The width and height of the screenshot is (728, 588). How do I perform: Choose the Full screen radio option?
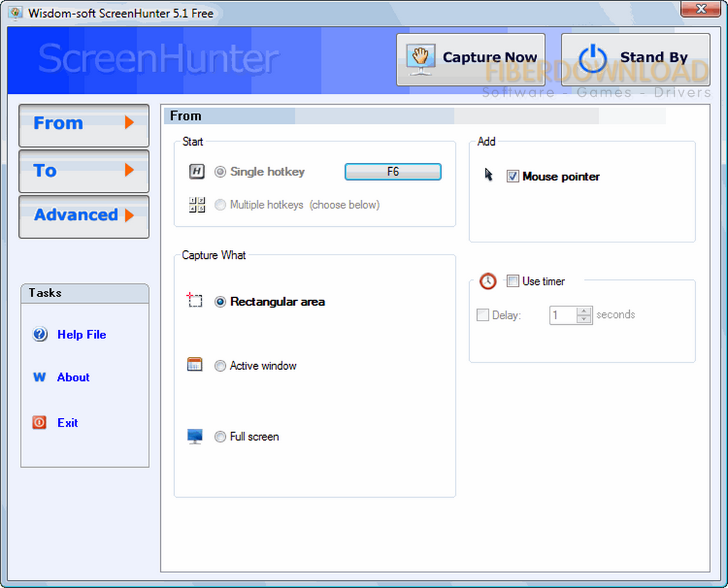220,437
